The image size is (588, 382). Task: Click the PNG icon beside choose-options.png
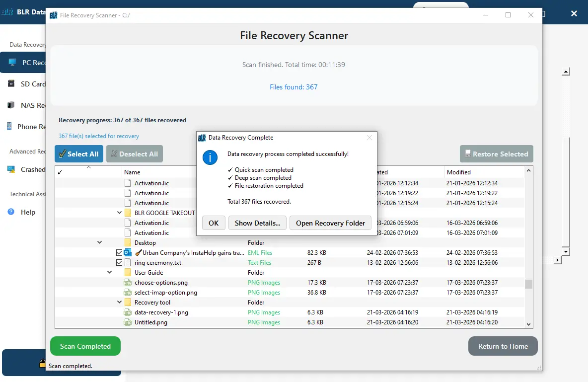(128, 283)
